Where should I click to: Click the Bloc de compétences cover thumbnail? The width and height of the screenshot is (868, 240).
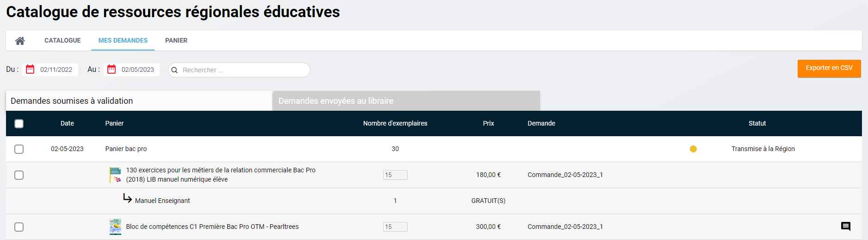point(115,227)
